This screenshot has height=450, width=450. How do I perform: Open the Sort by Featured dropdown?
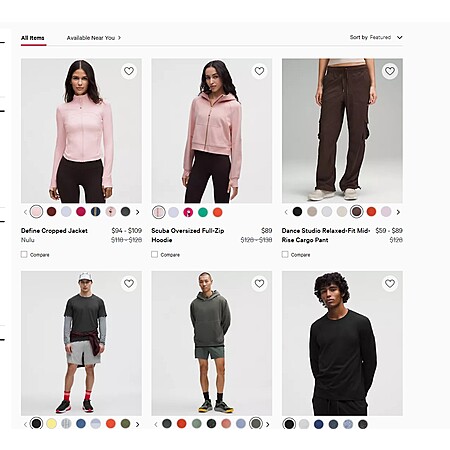coord(376,37)
